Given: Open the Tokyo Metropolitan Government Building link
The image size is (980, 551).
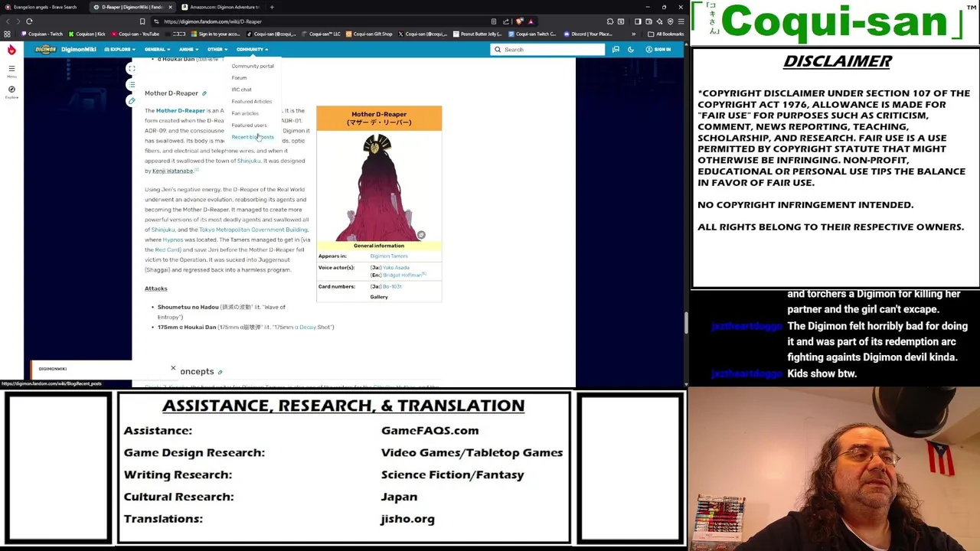Looking at the screenshot, I should [x=253, y=230].
